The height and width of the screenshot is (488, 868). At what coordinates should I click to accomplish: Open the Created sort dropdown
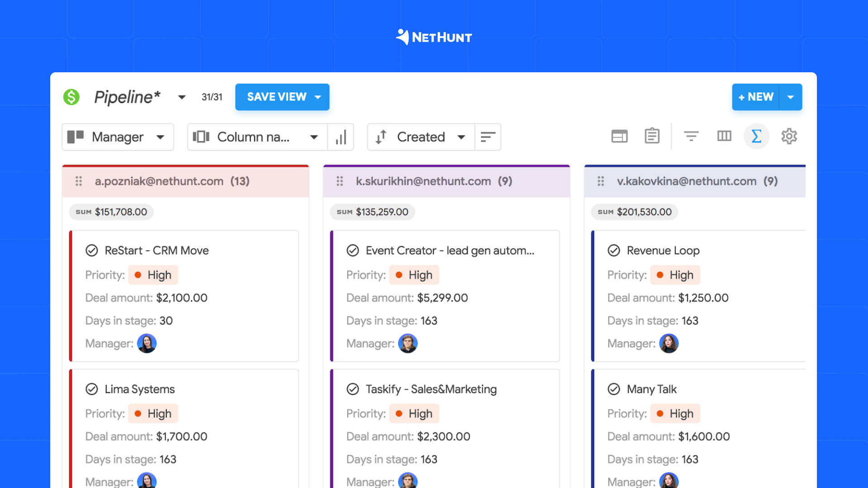(421, 137)
